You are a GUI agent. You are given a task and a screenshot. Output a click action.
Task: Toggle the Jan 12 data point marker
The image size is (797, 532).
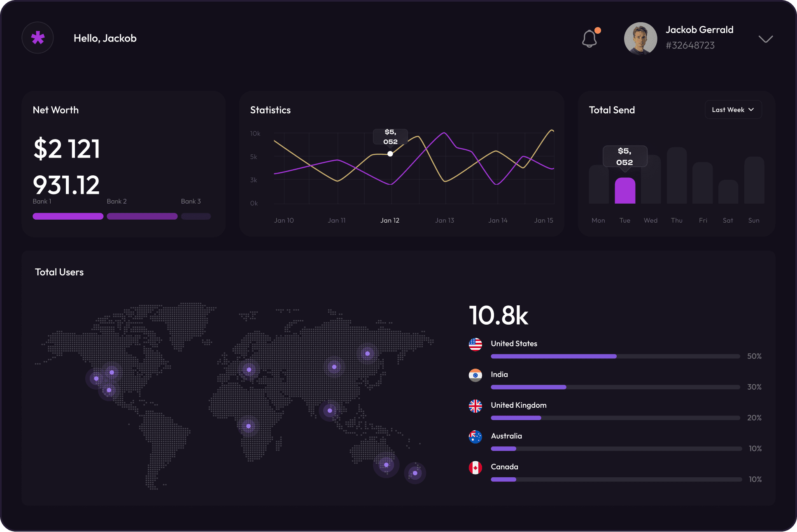click(390, 153)
